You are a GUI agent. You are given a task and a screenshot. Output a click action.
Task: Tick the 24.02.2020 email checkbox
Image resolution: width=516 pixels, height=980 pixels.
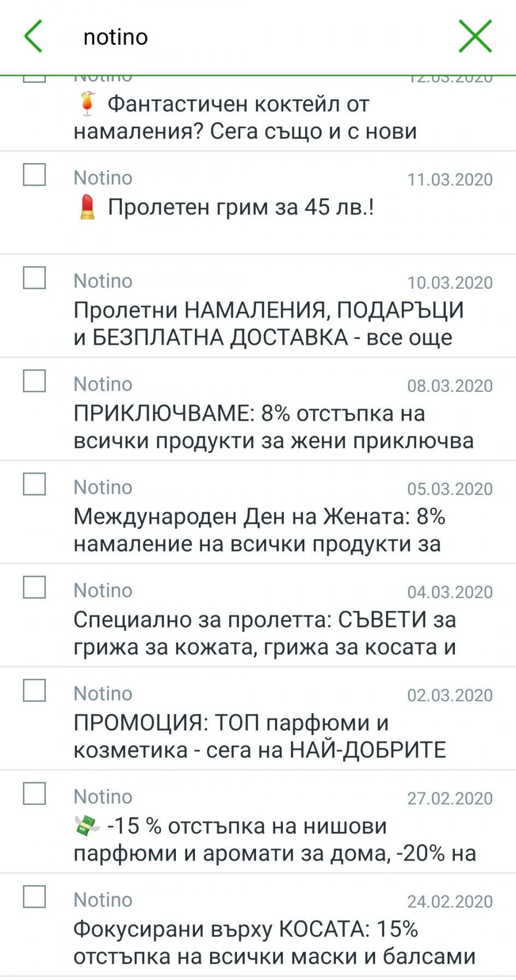point(34,897)
